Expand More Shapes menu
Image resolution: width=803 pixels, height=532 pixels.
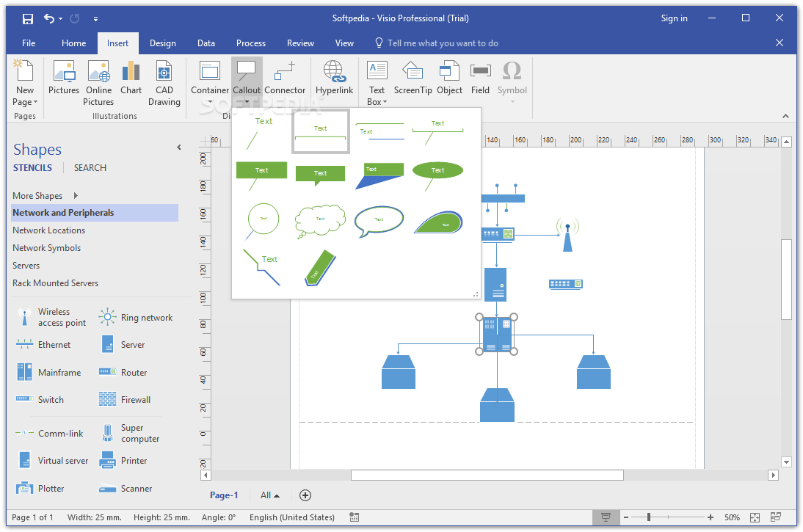click(x=45, y=196)
